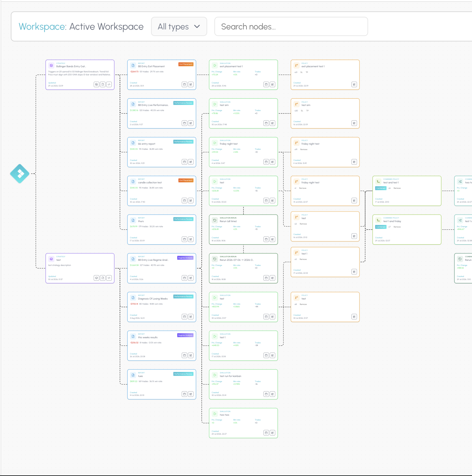Open layers icon on Bollinger Bands Entry Gate card
Screen dimensions: 472x476
click(96, 84)
